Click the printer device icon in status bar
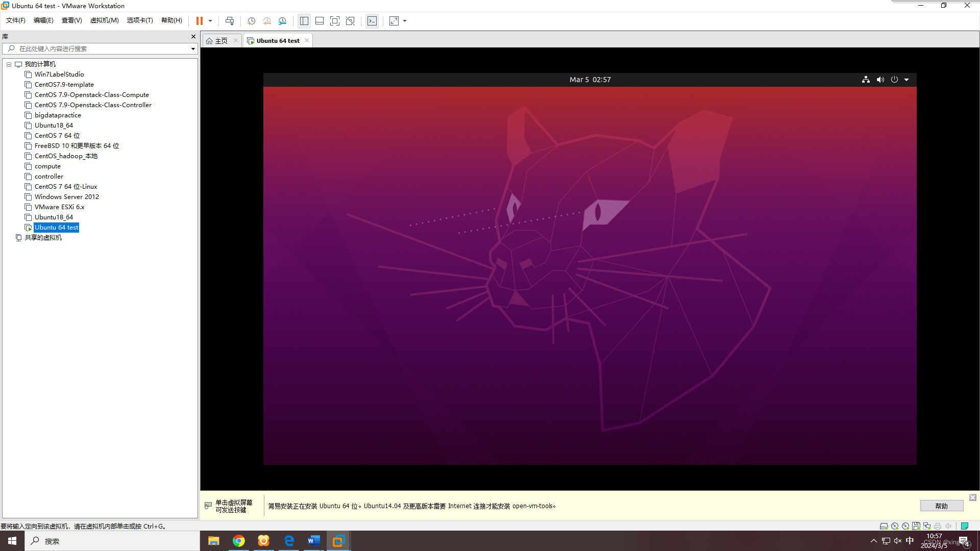Viewport: 980px width, 551px height. 938,526
